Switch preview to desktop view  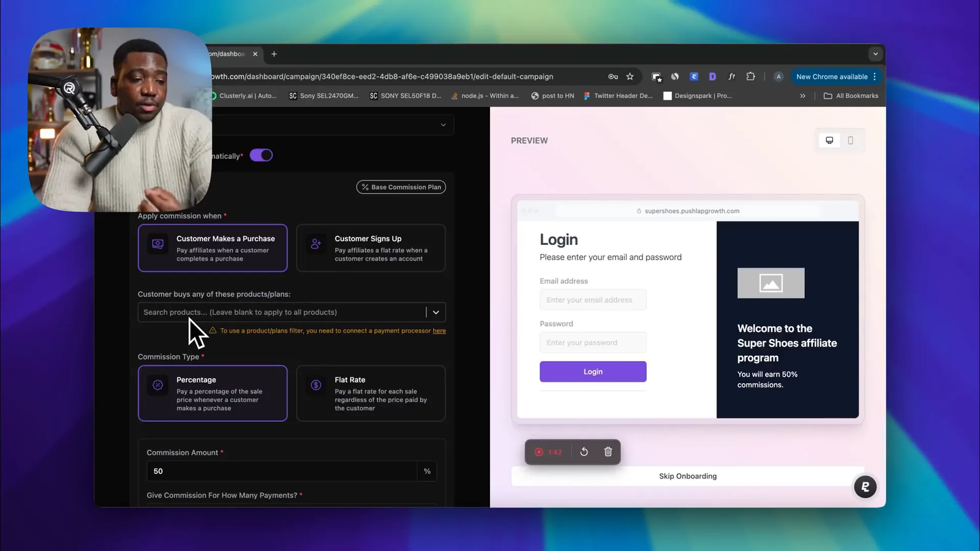point(829,140)
